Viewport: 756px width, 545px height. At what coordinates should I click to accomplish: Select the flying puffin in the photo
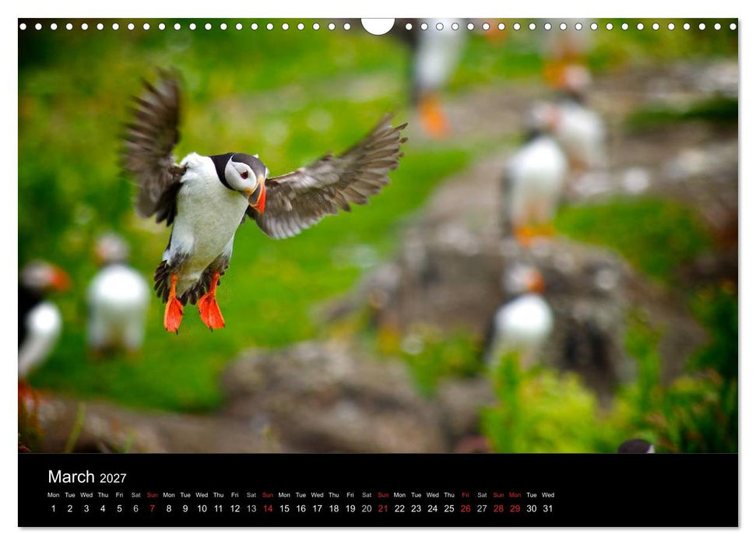pos(262,199)
